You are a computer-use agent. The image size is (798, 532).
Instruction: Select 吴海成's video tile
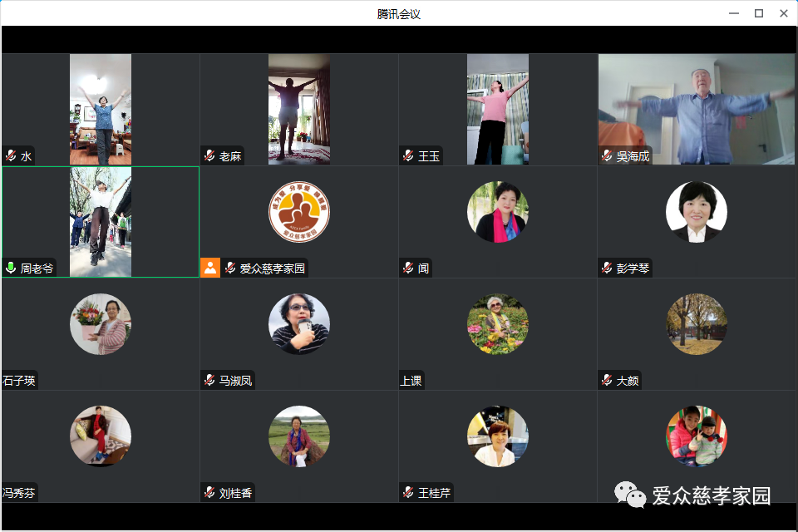point(697,109)
